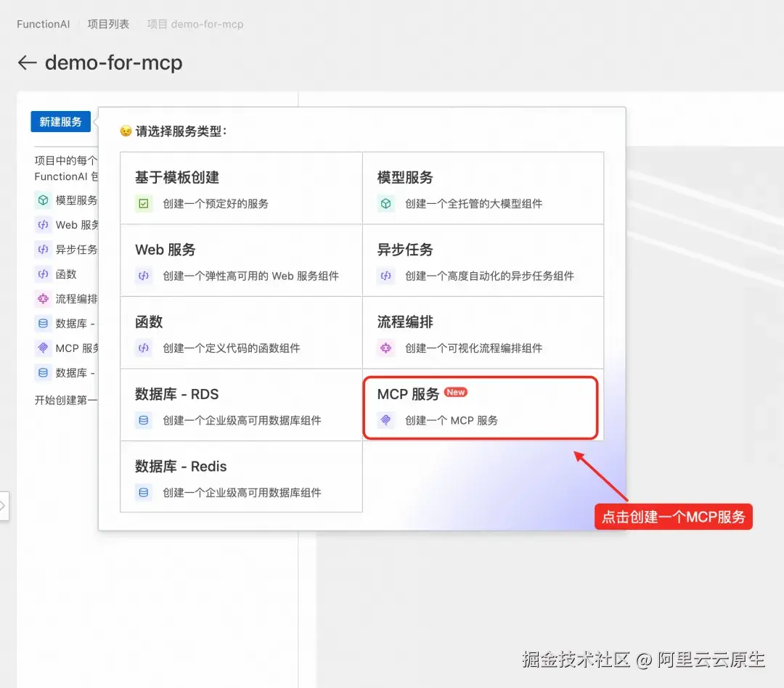Open 项目列表 from the breadcrumb
The width and height of the screenshot is (784, 688).
click(x=108, y=23)
